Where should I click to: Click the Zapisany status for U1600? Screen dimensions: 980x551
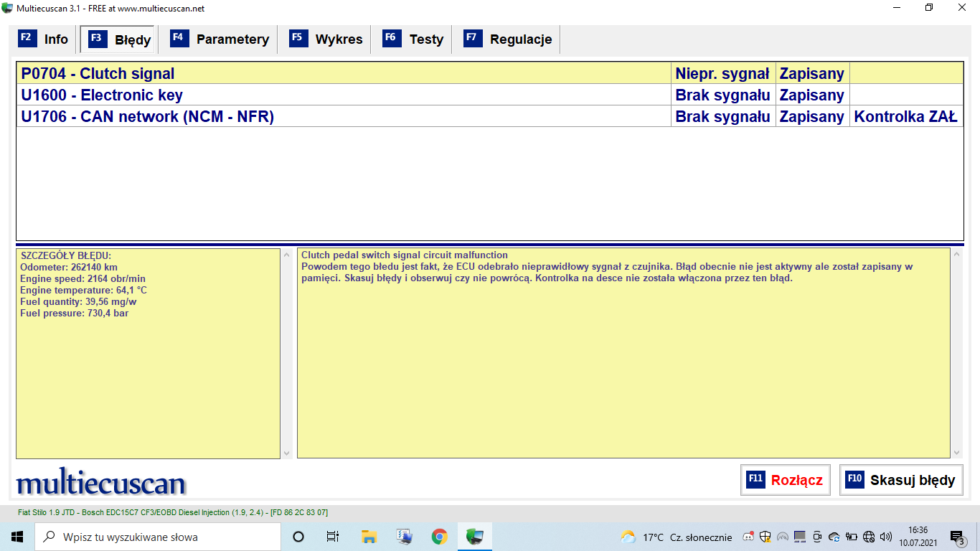812,95
